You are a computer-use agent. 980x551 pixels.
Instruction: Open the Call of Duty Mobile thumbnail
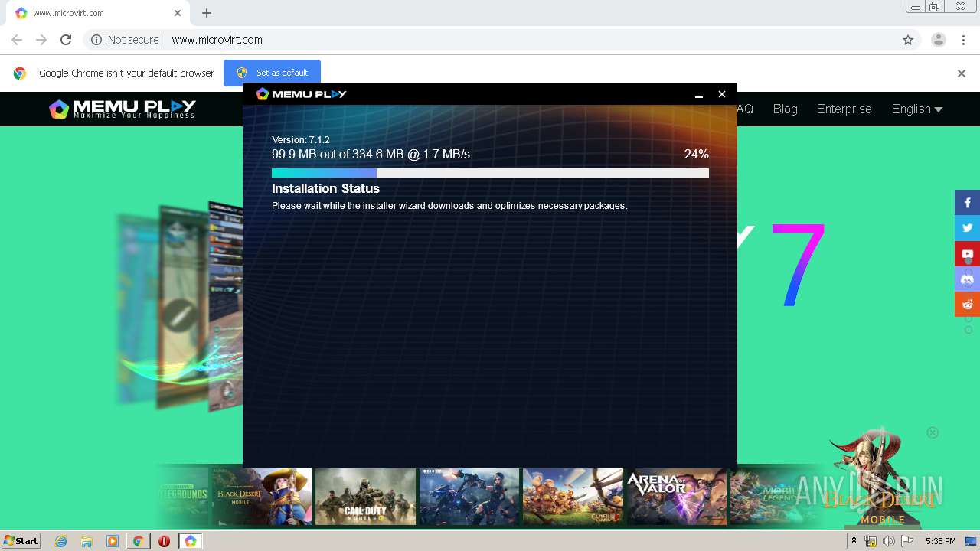pos(365,497)
